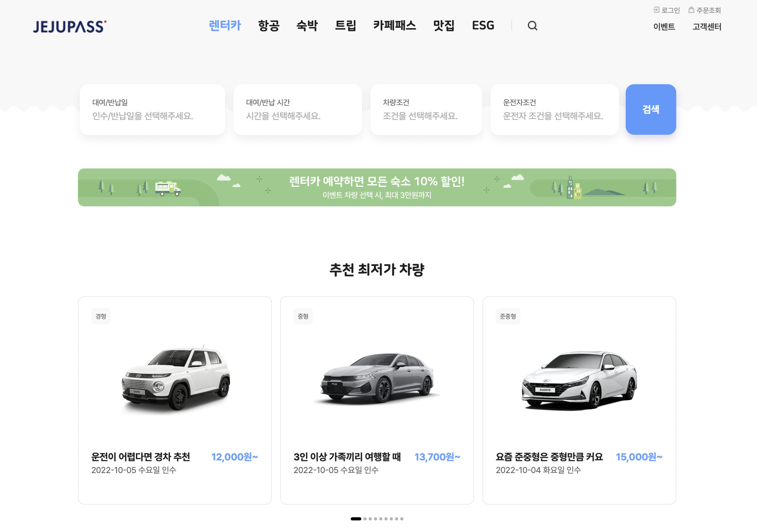The image size is (757, 532).
Task: Select 카페패스 in the navigation
Action: [395, 25]
